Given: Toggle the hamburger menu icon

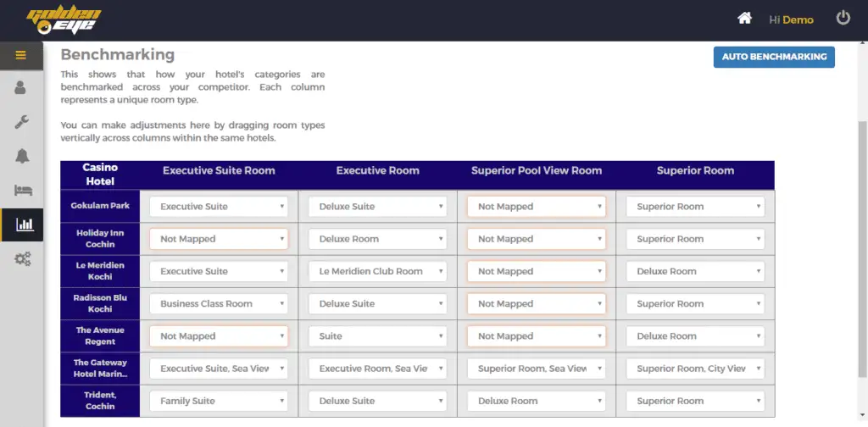Looking at the screenshot, I should coord(21,56).
